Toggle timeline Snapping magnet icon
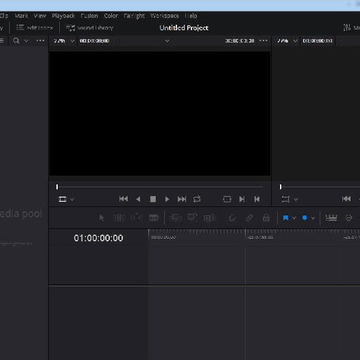Image resolution: width=360 pixels, height=360 pixels. tap(232, 218)
